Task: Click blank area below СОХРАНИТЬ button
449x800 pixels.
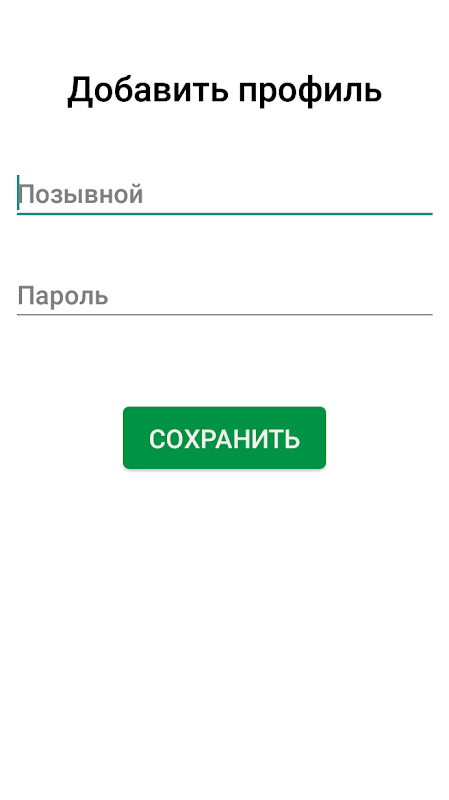Action: (x=224, y=612)
